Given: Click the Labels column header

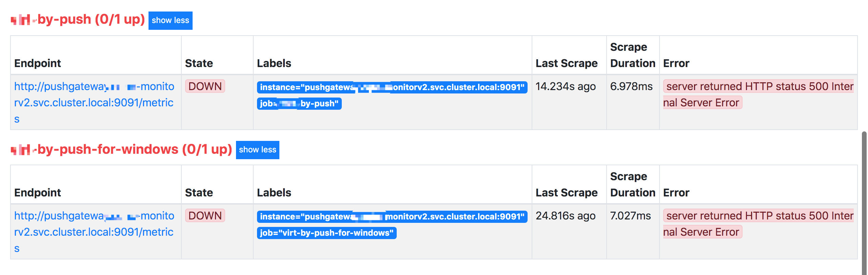Looking at the screenshot, I should [x=274, y=63].
